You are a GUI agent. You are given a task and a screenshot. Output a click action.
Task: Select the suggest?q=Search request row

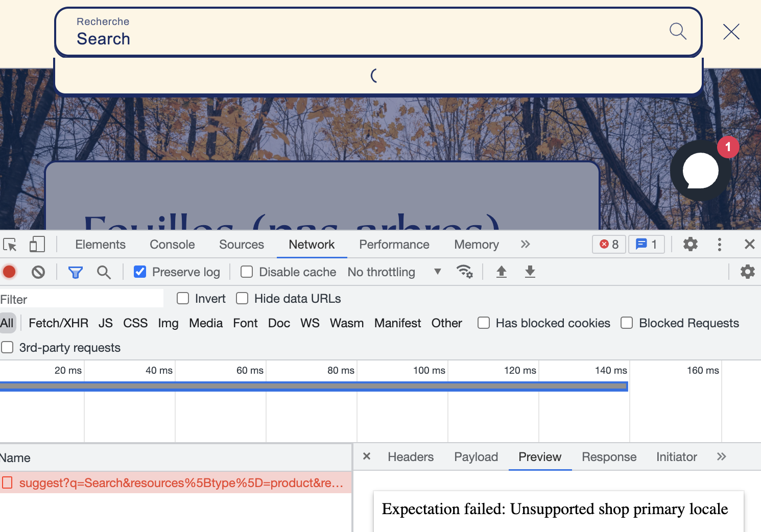176,482
